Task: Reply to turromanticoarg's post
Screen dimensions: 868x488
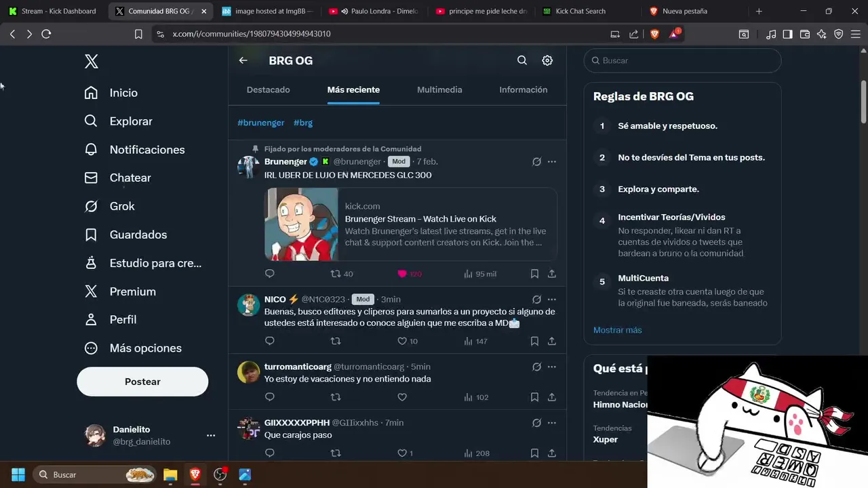Action: pos(269,396)
